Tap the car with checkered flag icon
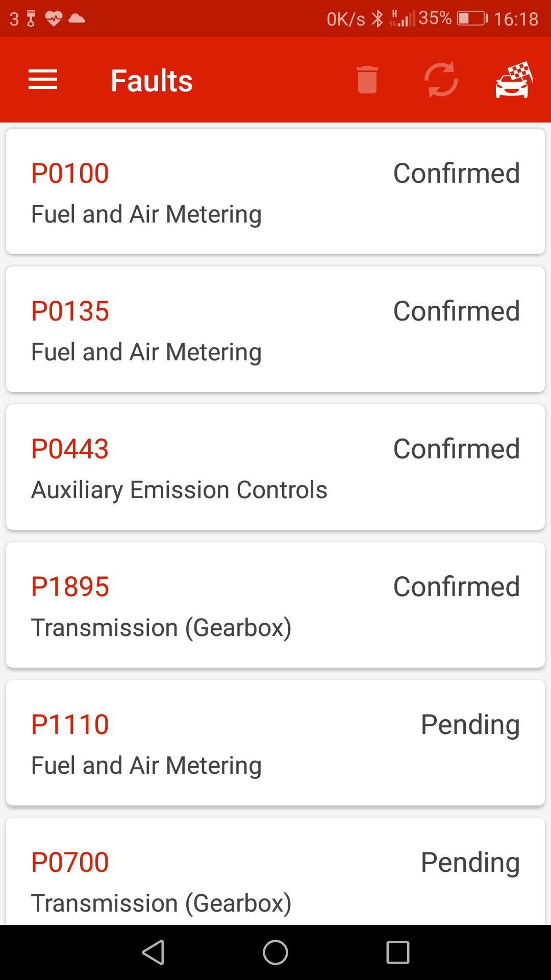This screenshot has width=551, height=980. [514, 80]
